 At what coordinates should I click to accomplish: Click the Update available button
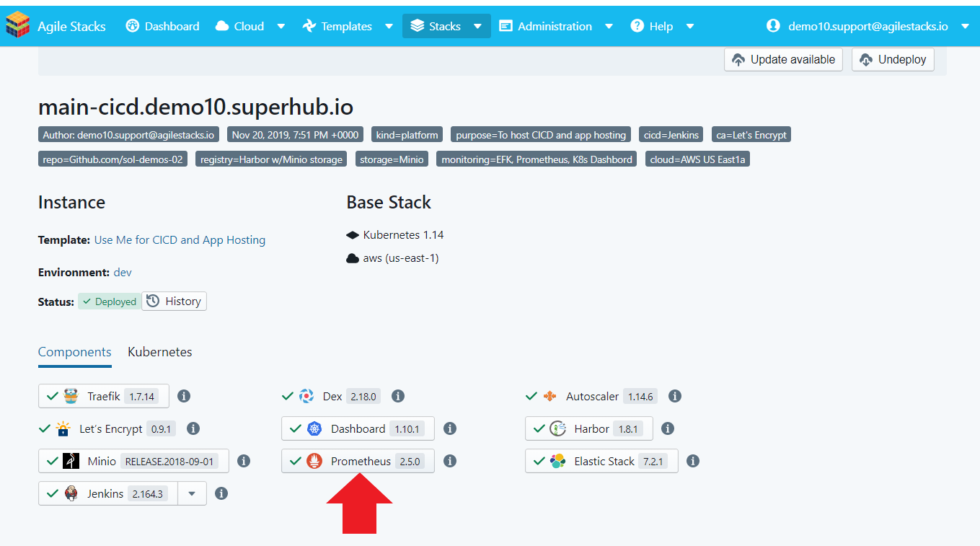(783, 60)
